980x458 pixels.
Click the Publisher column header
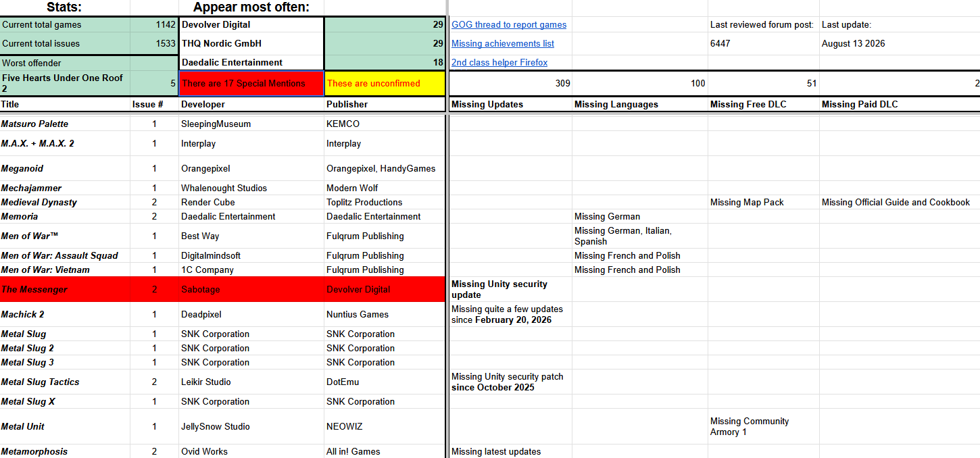385,105
